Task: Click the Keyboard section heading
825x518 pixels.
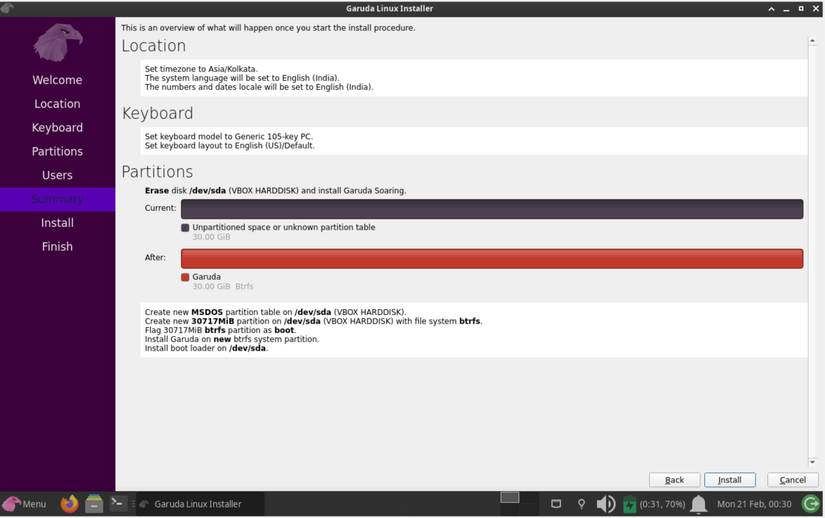Action: (x=157, y=113)
